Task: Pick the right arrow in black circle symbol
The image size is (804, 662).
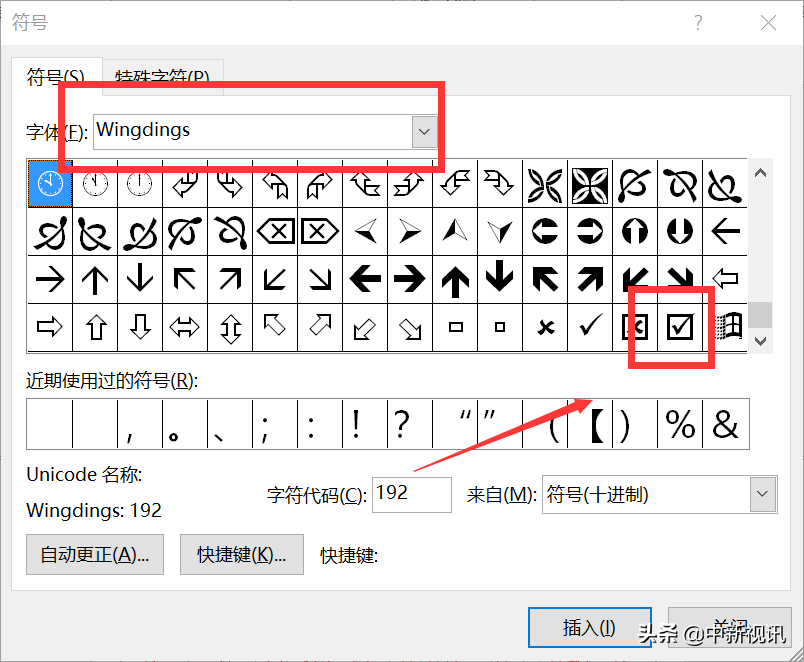Action: tap(590, 232)
